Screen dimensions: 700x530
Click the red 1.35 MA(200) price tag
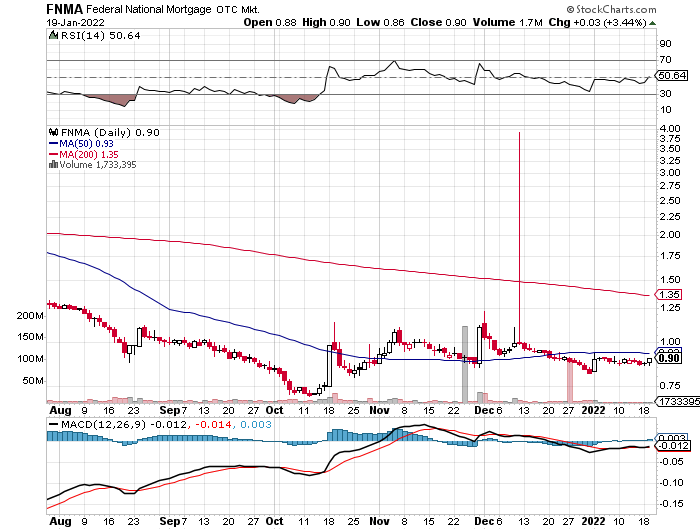point(668,294)
